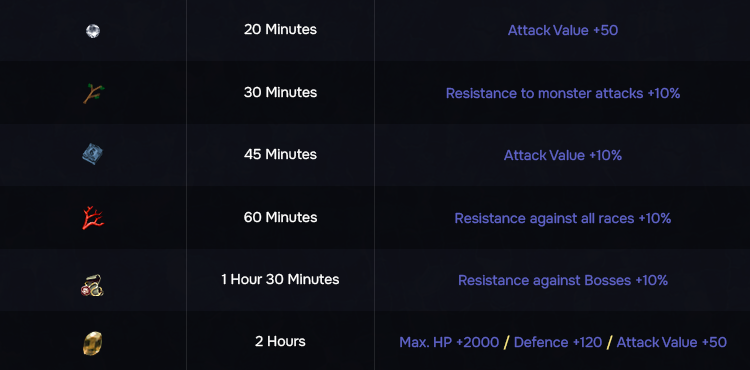The width and height of the screenshot is (750, 370).
Task: Select the 30 Minutes duration cell
Action: 280,92
